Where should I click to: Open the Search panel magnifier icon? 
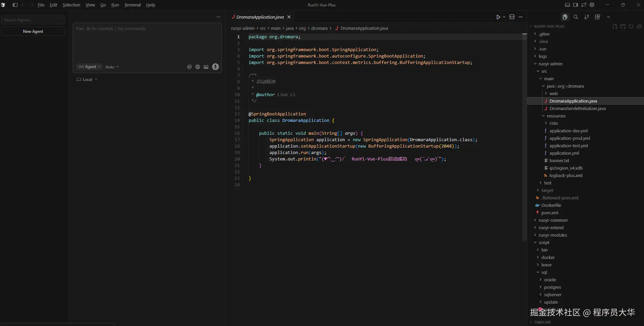pyautogui.click(x=576, y=17)
